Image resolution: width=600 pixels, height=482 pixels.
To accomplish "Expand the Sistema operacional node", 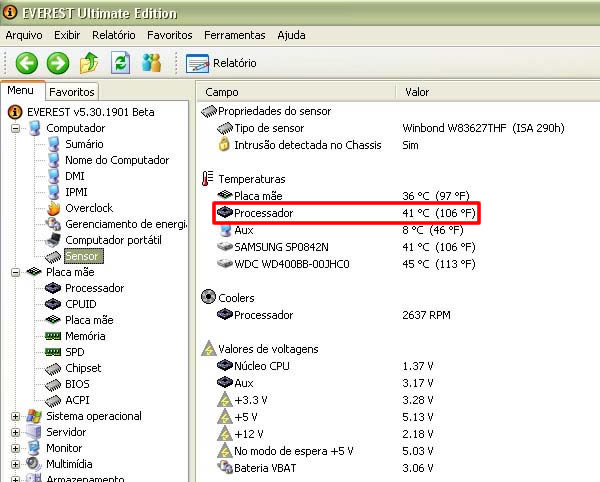I will (x=16, y=416).
